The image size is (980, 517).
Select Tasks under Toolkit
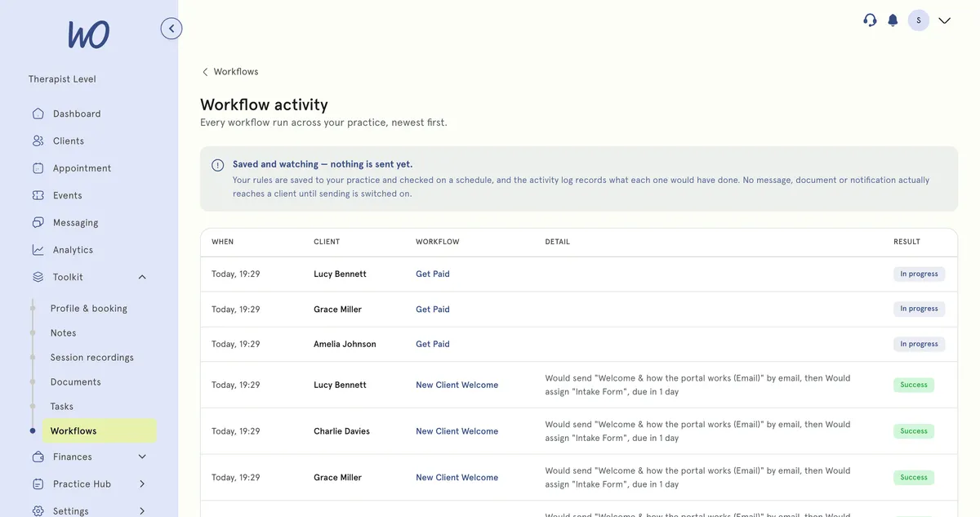coord(62,407)
